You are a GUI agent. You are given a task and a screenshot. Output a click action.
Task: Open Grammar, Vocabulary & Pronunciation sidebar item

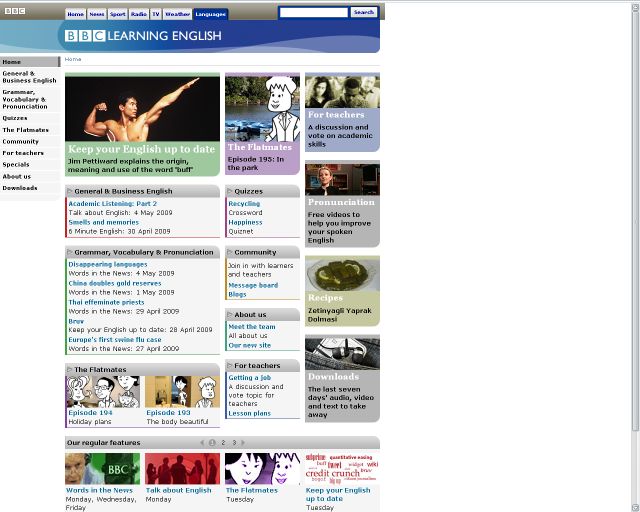(x=30, y=99)
